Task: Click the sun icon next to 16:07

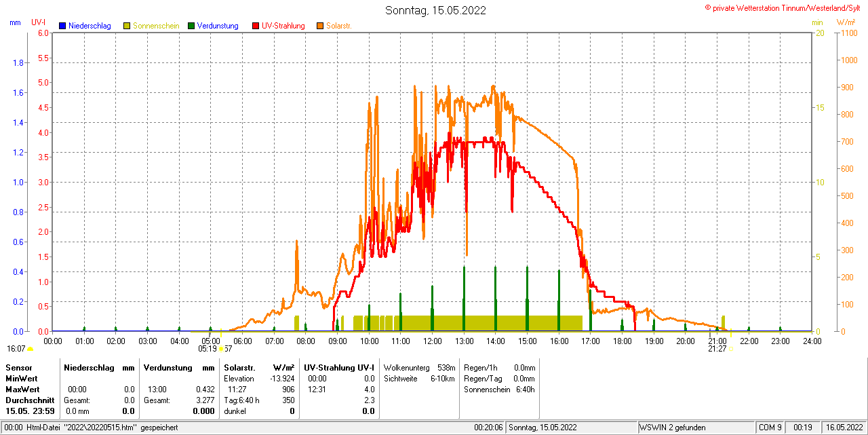Action: 30,349
